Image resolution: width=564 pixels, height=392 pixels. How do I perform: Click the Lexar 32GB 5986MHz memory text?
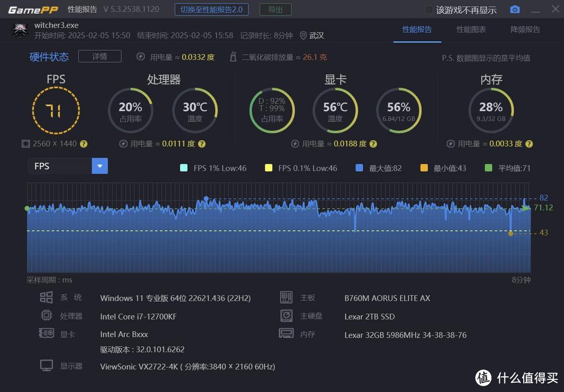point(405,335)
